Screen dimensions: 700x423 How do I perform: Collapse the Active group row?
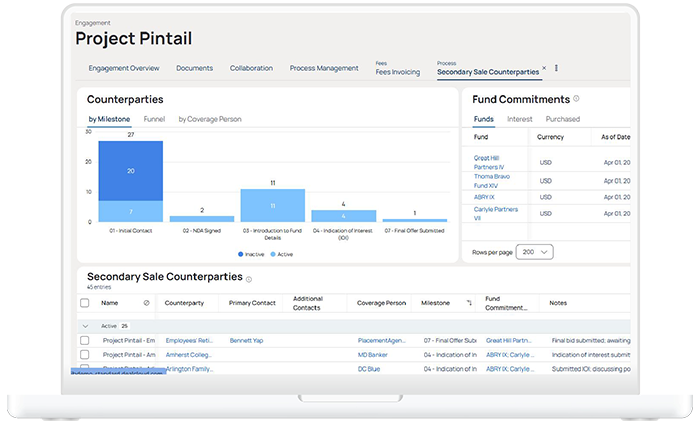click(85, 325)
